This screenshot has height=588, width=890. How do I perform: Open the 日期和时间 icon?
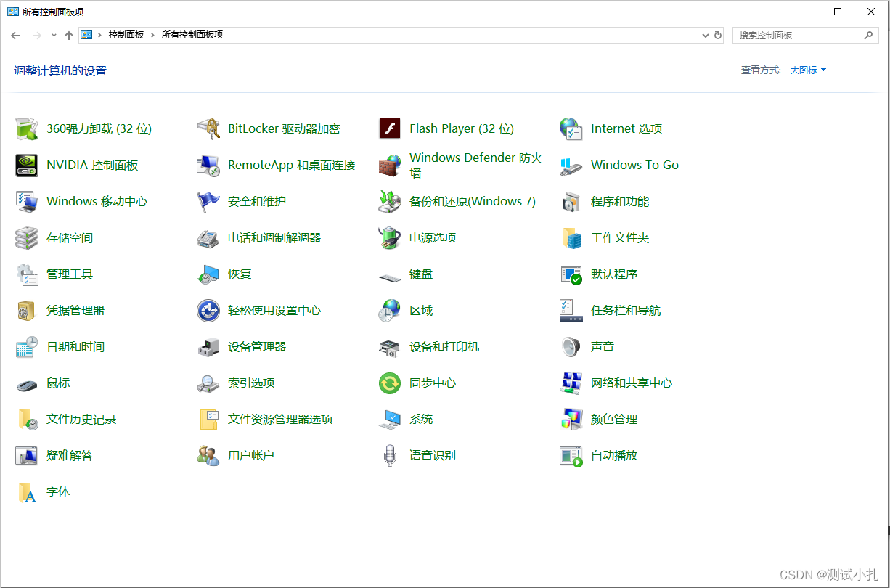[x=27, y=346]
